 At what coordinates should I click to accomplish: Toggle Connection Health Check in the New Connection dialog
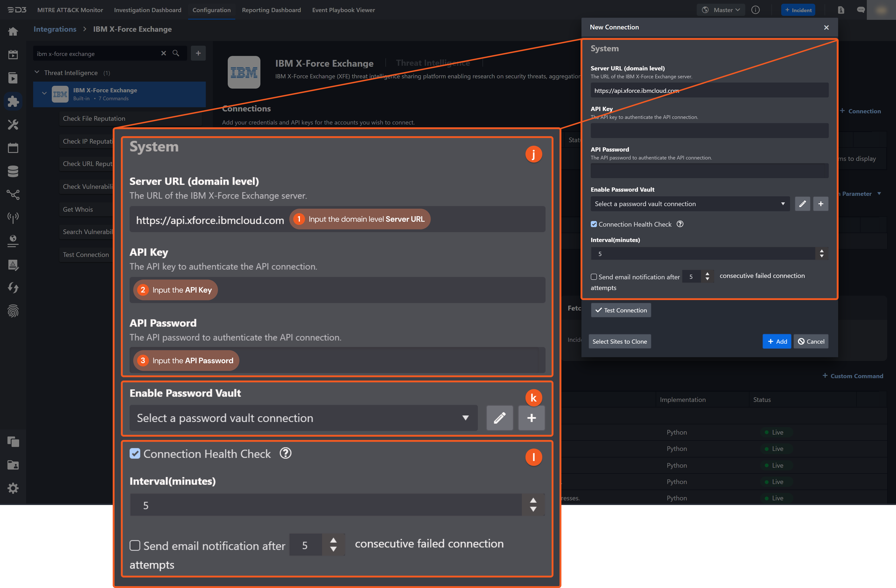click(x=594, y=224)
